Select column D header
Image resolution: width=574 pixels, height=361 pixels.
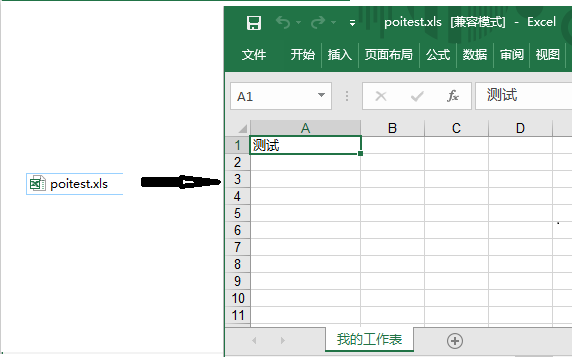pyautogui.click(x=520, y=128)
